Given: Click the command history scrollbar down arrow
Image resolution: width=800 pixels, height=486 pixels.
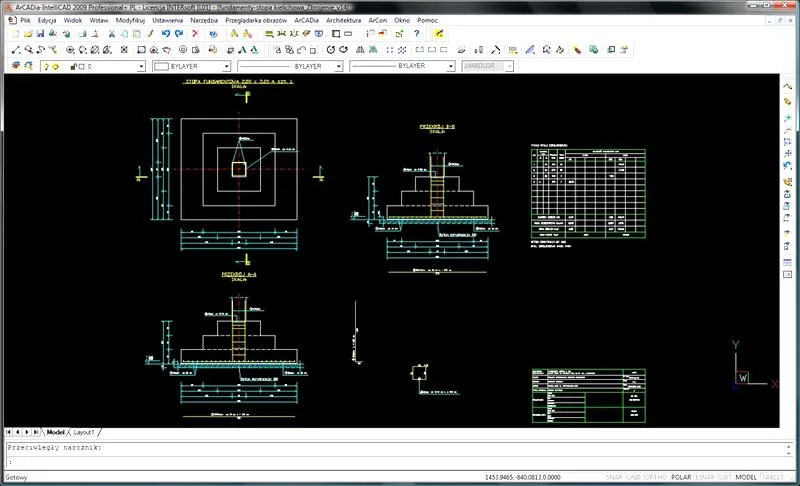Looking at the screenshot, I should pyautogui.click(x=789, y=453).
